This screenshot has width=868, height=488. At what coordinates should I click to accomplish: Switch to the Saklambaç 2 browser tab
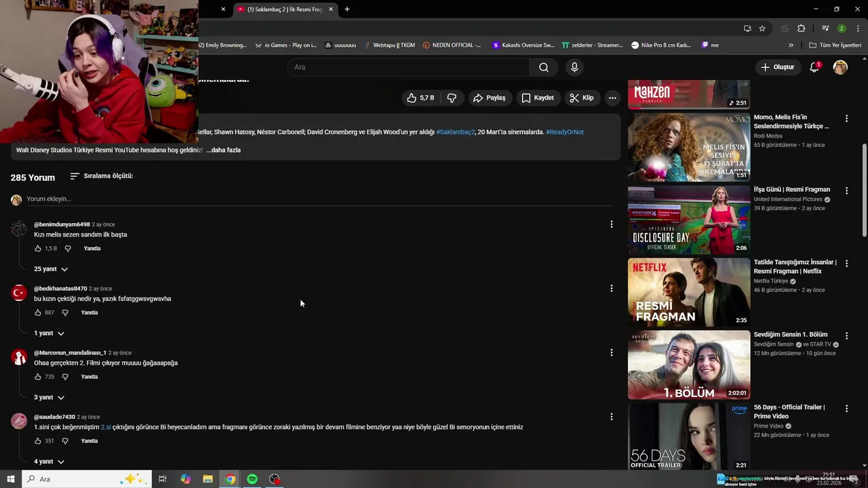285,9
